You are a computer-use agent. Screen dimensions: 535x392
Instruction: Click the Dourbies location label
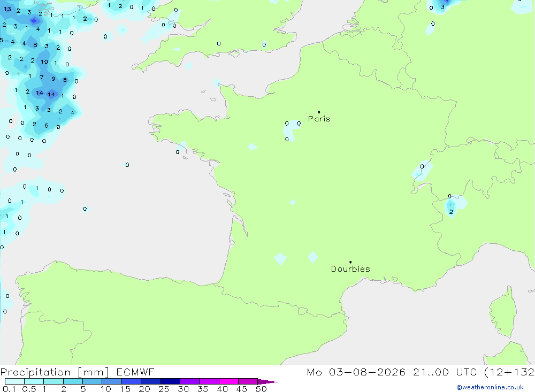click(x=350, y=269)
